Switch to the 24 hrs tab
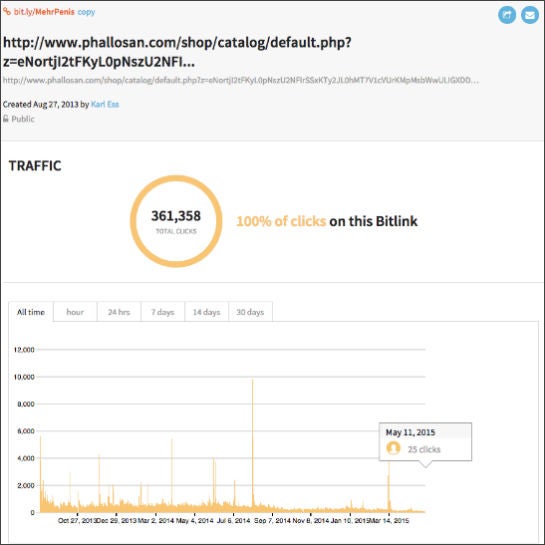Viewport: 545px width, 545px height. coord(119,312)
